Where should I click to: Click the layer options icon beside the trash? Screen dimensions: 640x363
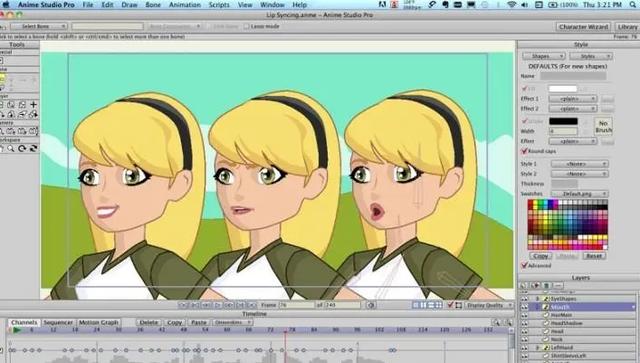coord(558,285)
